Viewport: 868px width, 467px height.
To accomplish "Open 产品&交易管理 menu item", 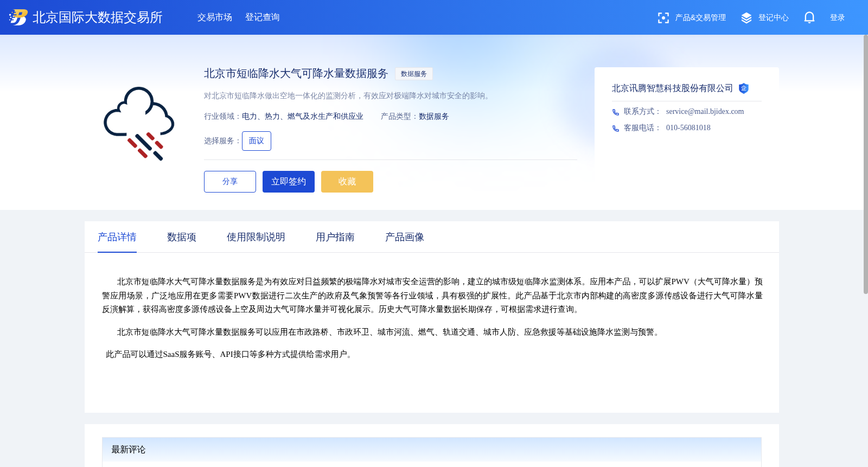I will 700,18.
